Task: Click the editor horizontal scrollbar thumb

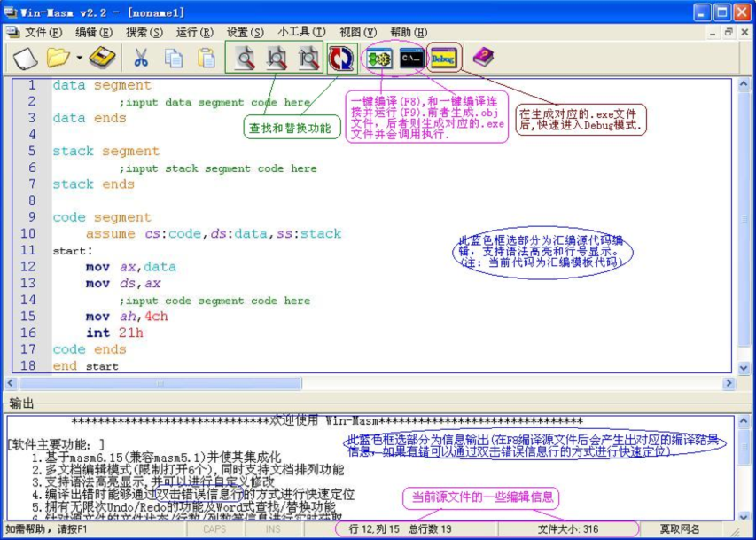Action: tap(160, 384)
